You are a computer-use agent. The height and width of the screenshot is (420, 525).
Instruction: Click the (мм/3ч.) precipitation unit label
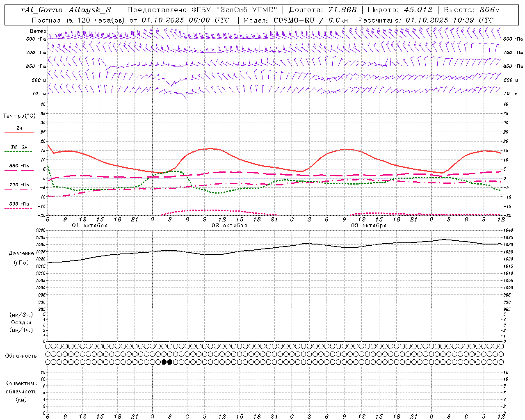[21, 315]
